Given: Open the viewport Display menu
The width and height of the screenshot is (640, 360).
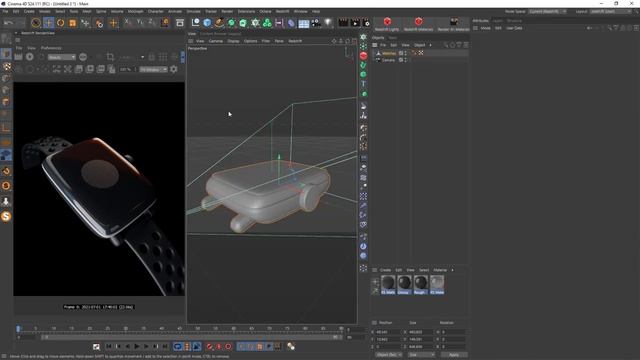Looking at the screenshot, I should click(233, 41).
